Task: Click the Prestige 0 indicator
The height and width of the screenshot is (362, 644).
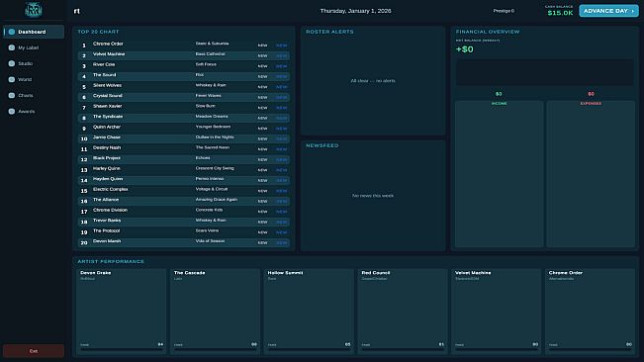Action: 504,11
